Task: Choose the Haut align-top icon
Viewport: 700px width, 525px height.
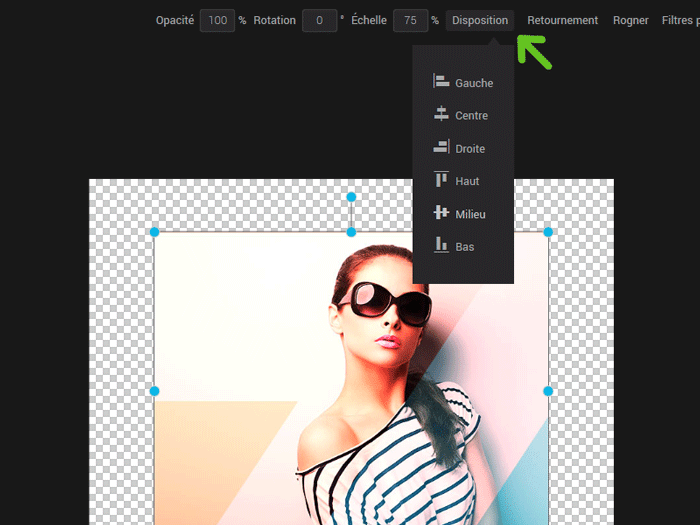Action: 441,180
